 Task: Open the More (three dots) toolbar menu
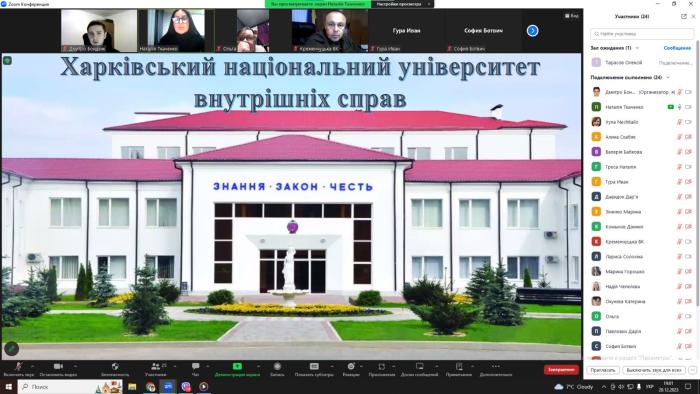[496, 369]
